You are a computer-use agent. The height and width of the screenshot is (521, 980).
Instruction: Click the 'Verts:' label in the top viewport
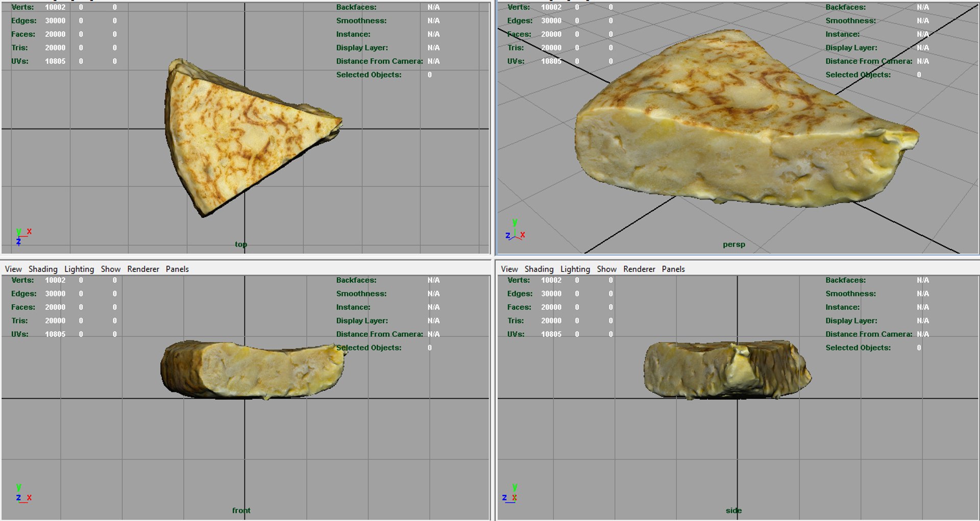click(x=22, y=7)
